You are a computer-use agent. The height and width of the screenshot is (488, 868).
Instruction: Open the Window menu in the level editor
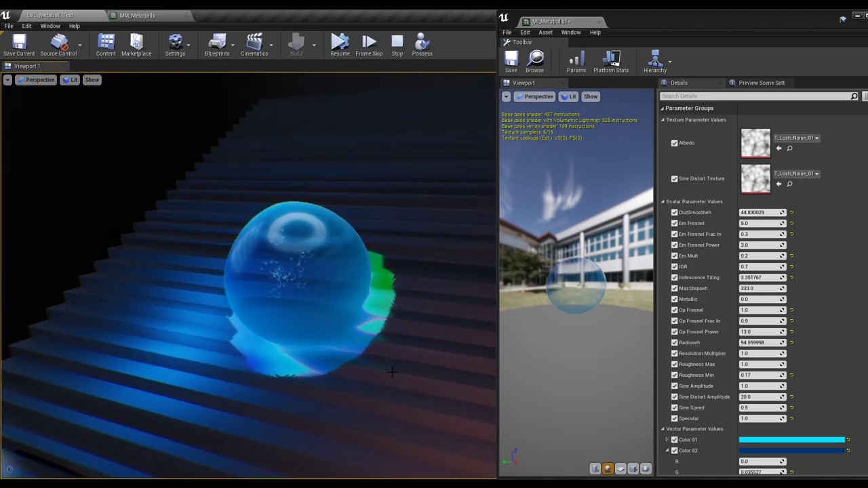coord(50,26)
